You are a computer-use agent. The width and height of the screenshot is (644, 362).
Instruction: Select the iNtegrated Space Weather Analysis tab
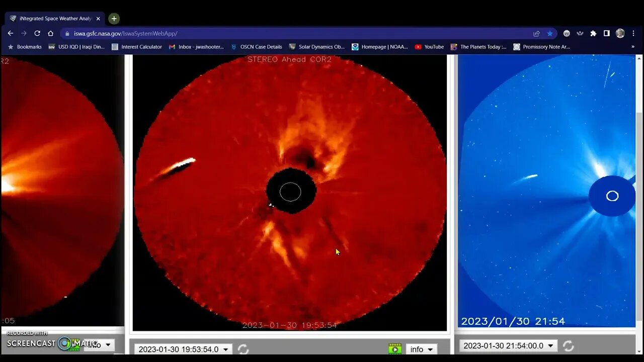(x=55, y=19)
